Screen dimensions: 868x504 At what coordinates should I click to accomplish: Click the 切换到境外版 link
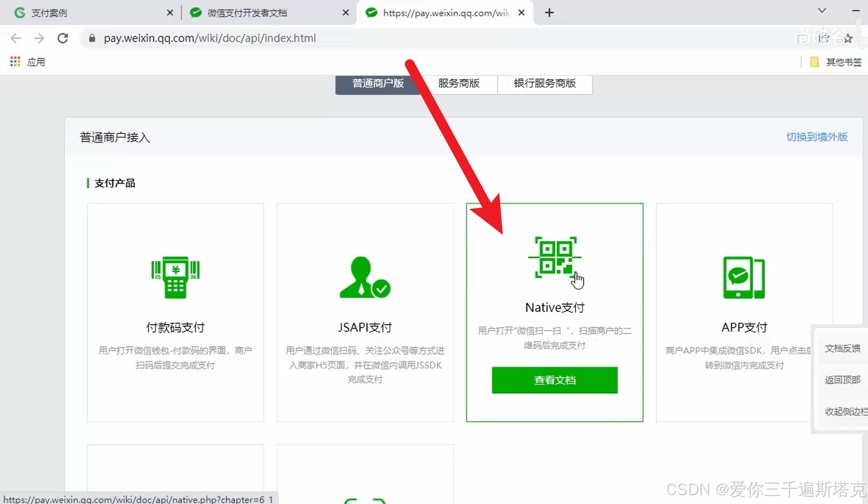click(x=817, y=137)
